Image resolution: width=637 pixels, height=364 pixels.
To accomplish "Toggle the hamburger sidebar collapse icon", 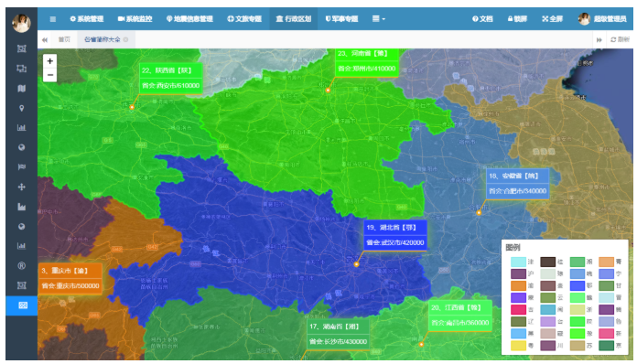I will (53, 19).
